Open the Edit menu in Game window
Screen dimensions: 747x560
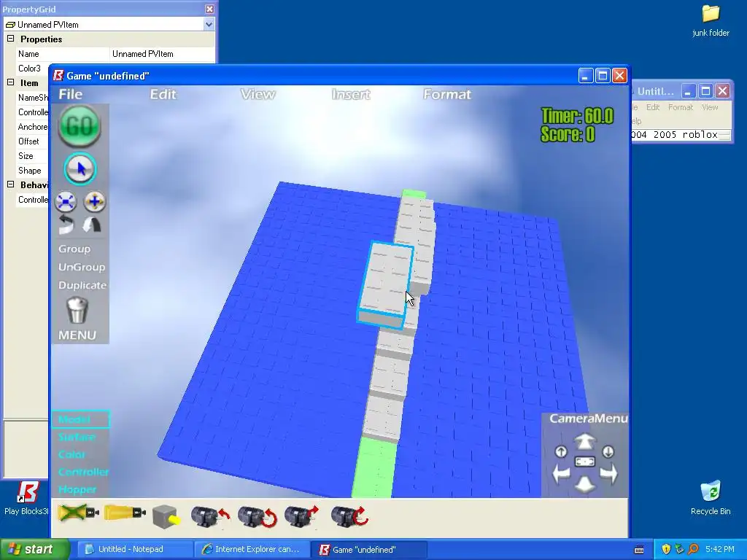tap(163, 94)
